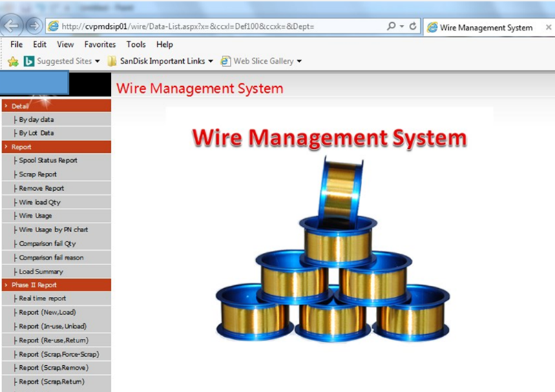Click the Favorites star icon
Image resolution: width=555 pixels, height=392 pixels.
point(12,61)
